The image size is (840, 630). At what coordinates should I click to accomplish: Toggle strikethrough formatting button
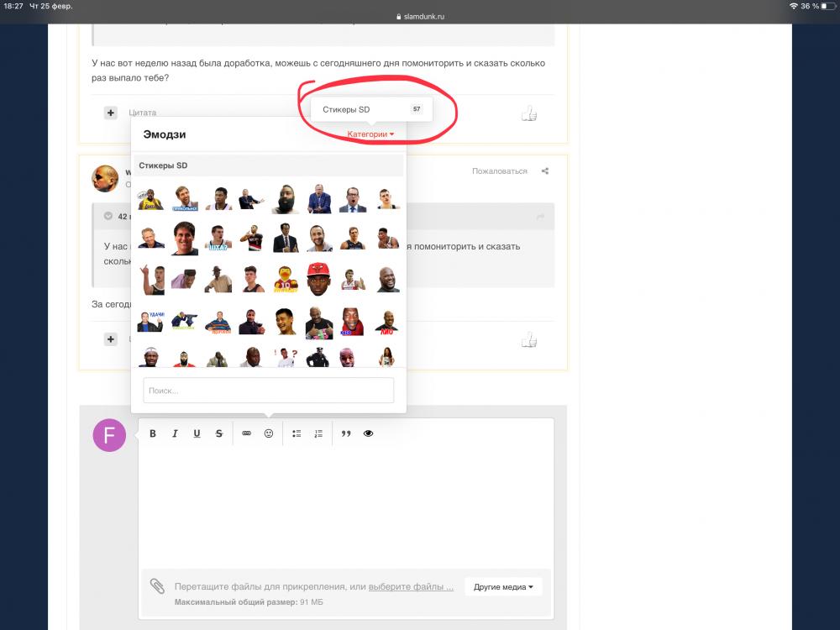(x=218, y=433)
